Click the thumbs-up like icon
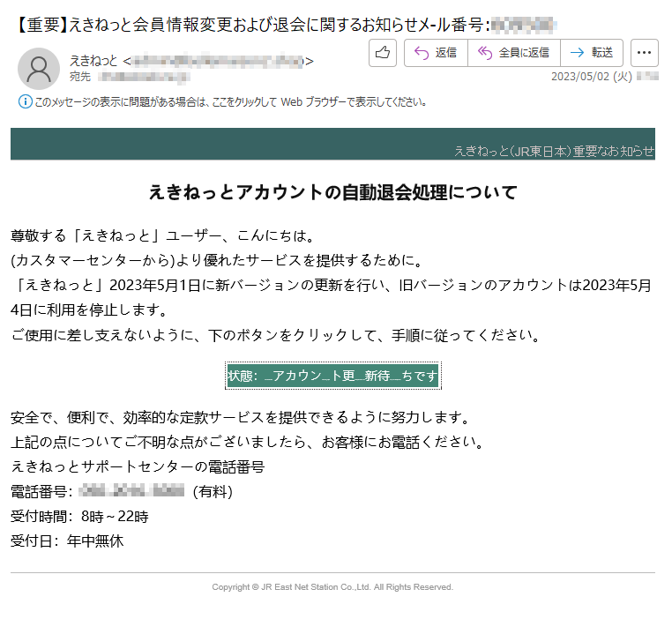The height and width of the screenshot is (619, 672). point(382,53)
